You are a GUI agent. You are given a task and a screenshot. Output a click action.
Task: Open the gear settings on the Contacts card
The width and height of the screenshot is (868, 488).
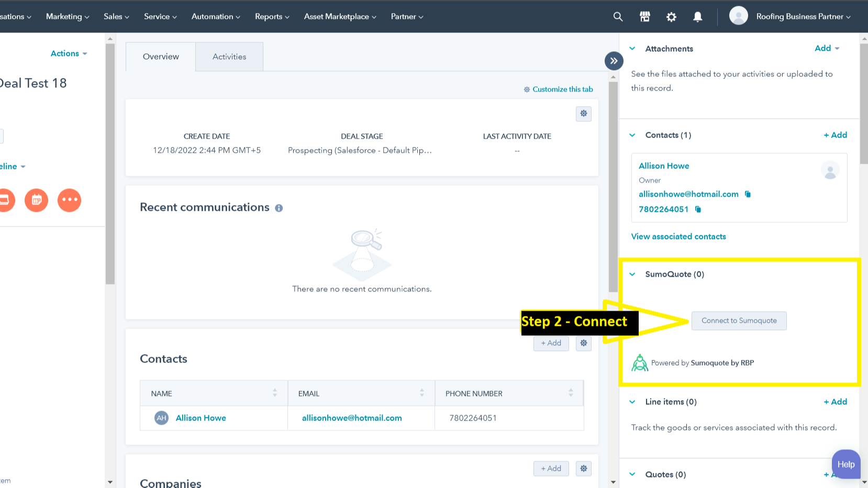(583, 343)
